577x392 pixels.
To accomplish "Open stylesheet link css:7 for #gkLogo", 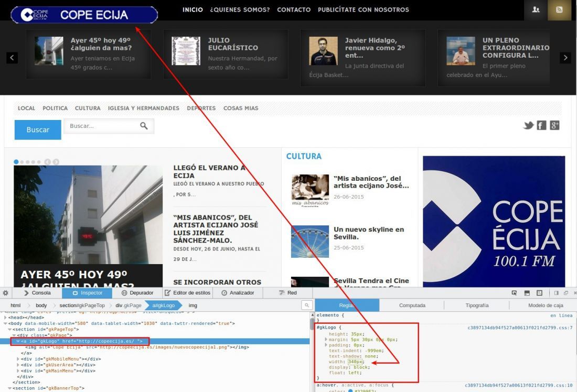I will pos(520,328).
